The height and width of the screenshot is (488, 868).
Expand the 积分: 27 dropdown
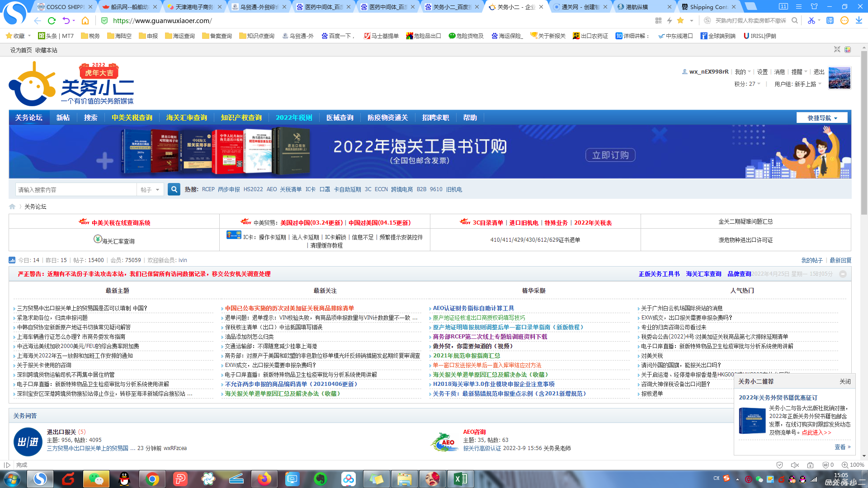pos(747,84)
